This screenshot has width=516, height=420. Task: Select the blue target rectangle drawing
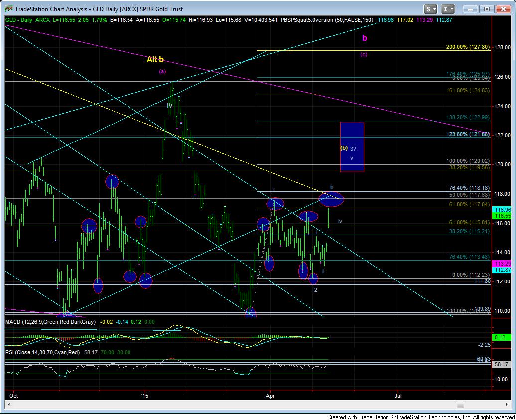click(352, 147)
